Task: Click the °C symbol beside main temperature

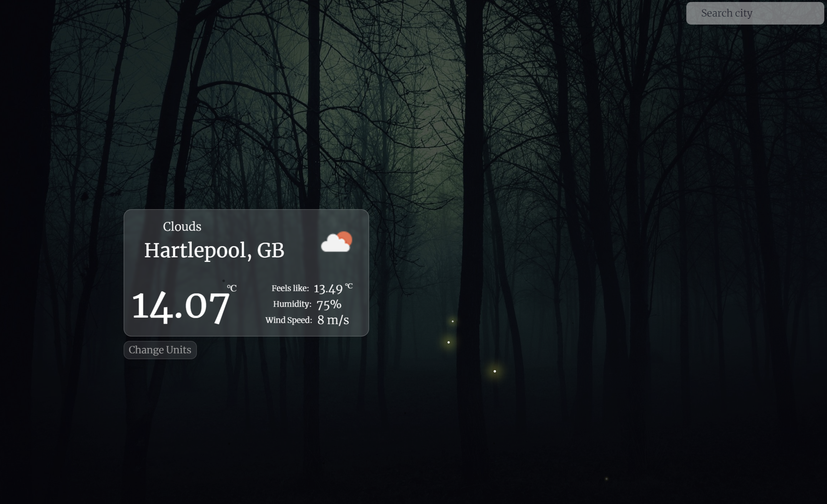Action: point(231,288)
